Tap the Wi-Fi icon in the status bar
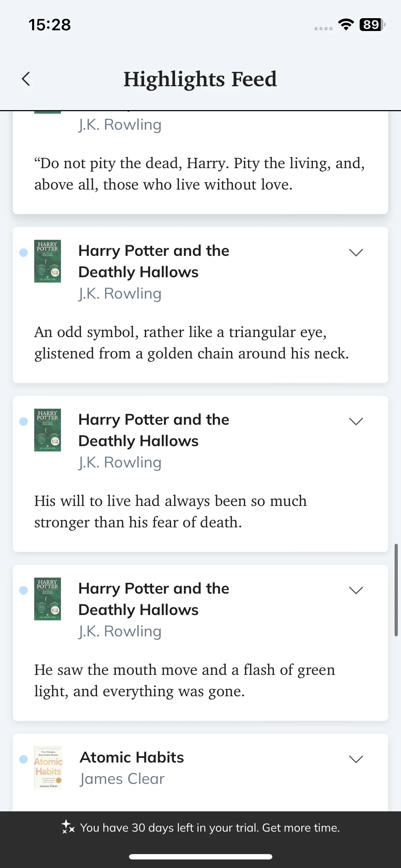401x868 pixels. (346, 25)
